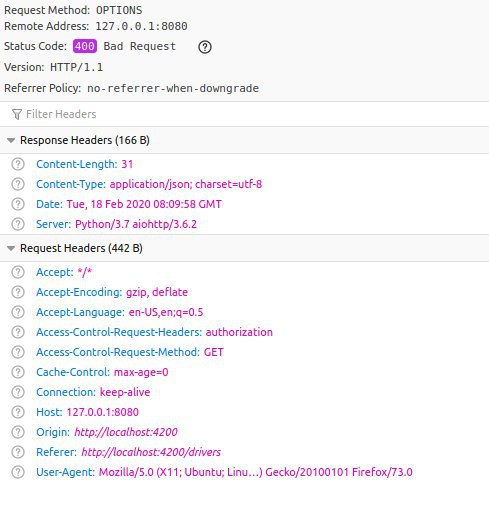Viewport: 489px width, 510px height.
Task: Select the authorization header value
Action: click(239, 332)
